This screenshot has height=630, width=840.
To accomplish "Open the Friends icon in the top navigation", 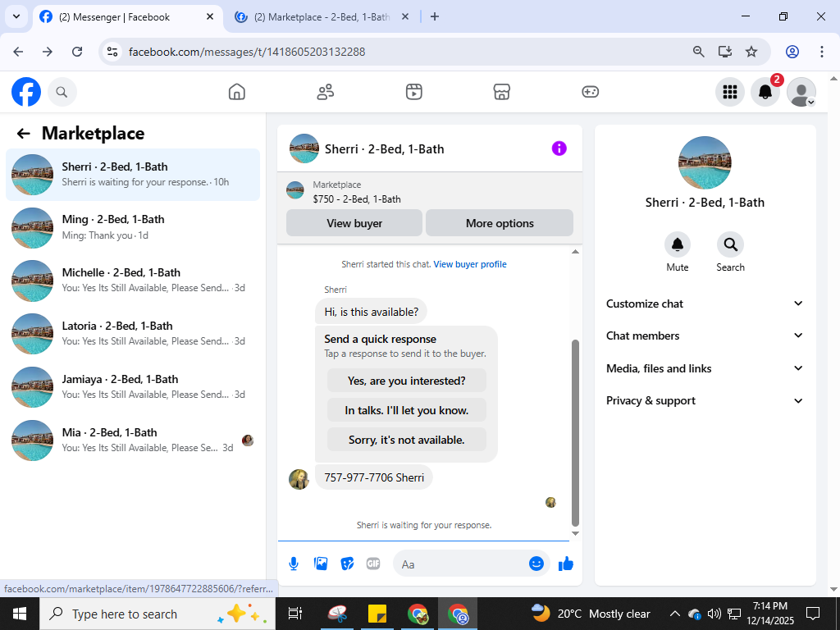I will point(325,92).
